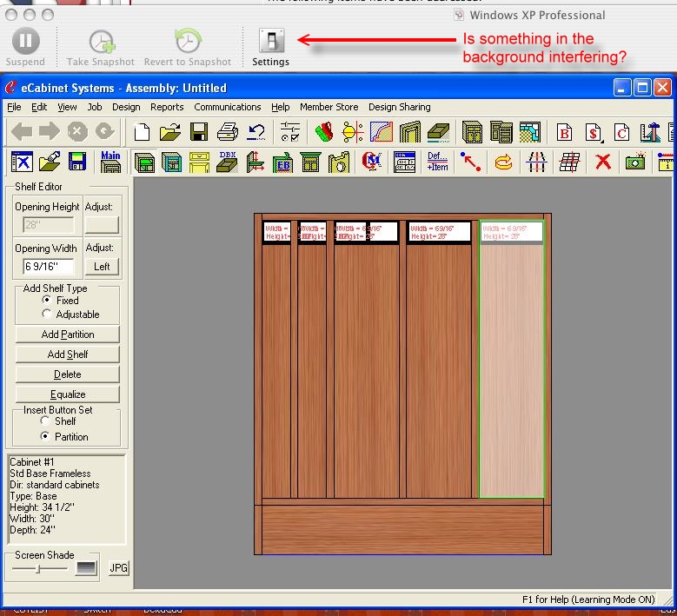Click the printer icon
The height and width of the screenshot is (616, 677).
click(228, 132)
